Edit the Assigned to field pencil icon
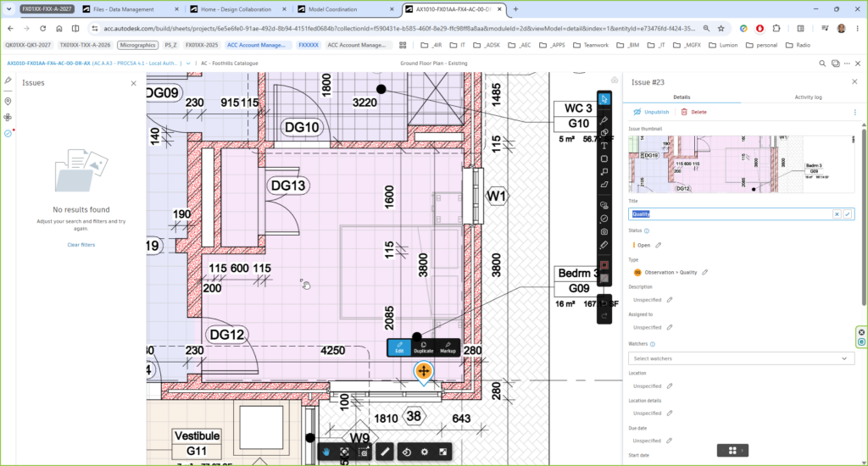 tap(670, 328)
